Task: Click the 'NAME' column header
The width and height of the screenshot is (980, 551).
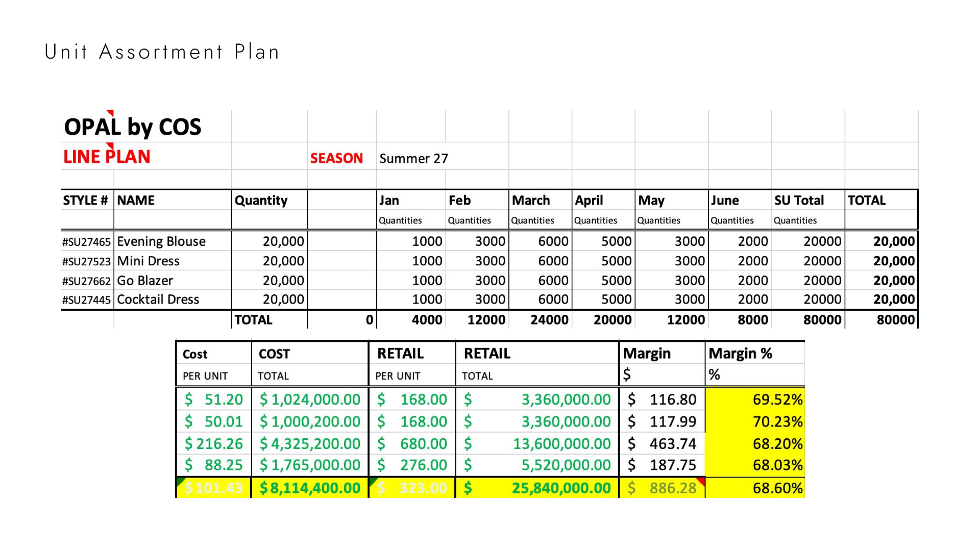Action: coord(136,200)
